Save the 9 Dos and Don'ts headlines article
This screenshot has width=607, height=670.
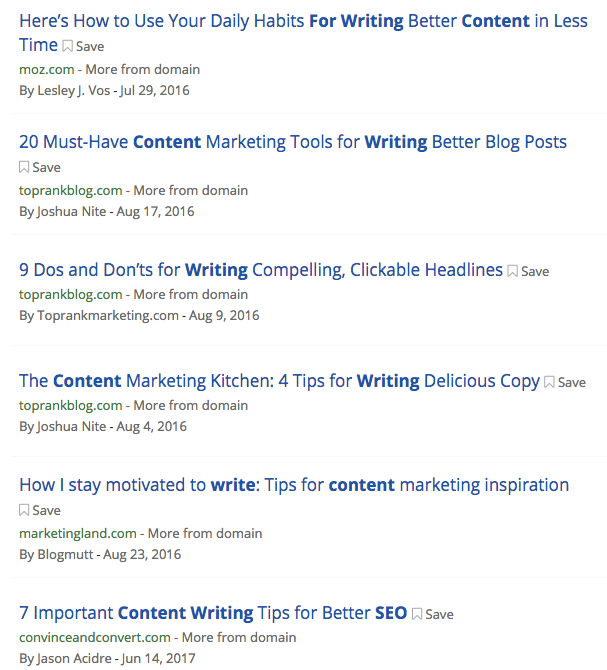tap(528, 271)
